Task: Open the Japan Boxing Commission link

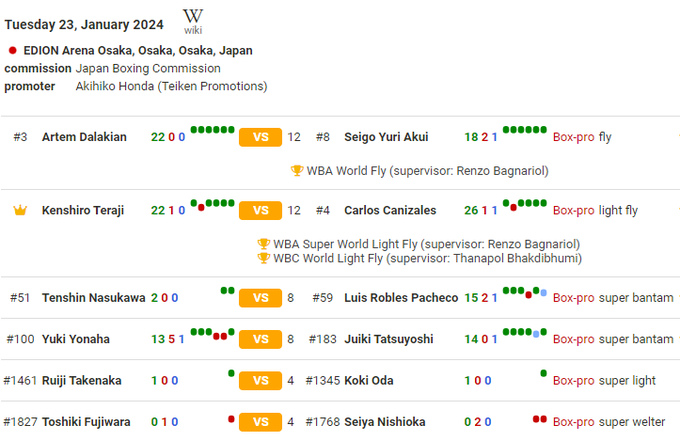Action: click(x=148, y=68)
